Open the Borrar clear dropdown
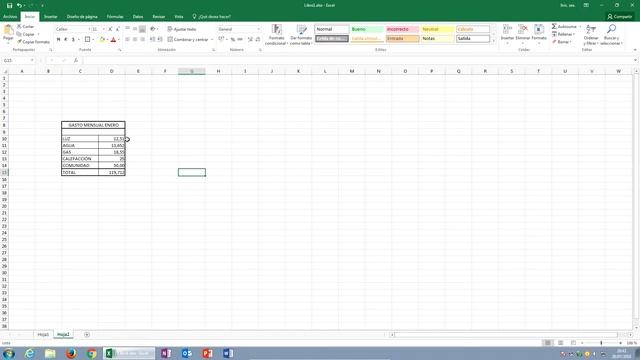 point(562,42)
